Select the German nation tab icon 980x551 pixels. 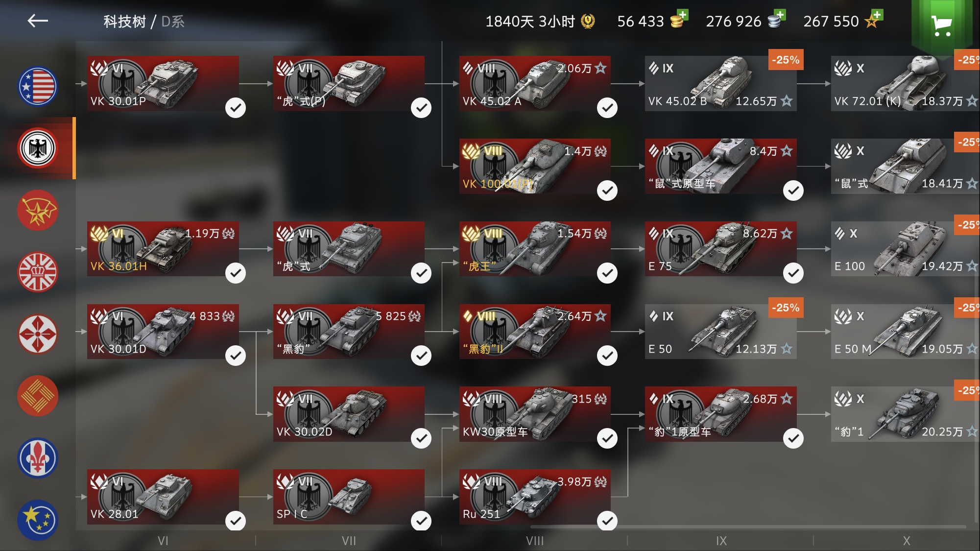point(38,148)
